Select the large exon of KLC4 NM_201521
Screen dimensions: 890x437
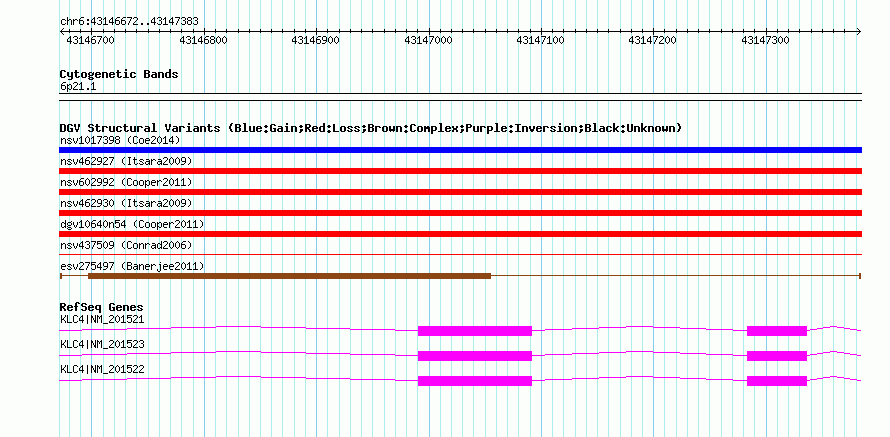(475, 331)
